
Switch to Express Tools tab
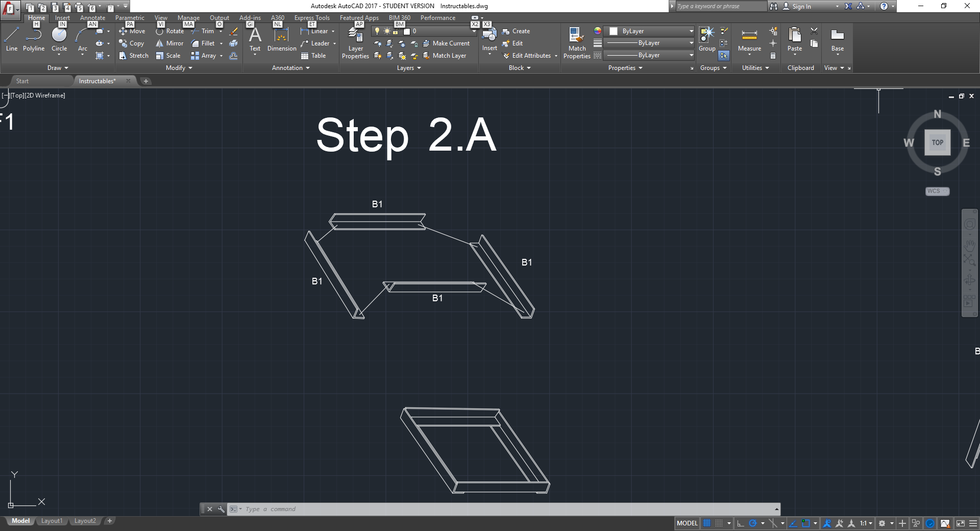312,17
